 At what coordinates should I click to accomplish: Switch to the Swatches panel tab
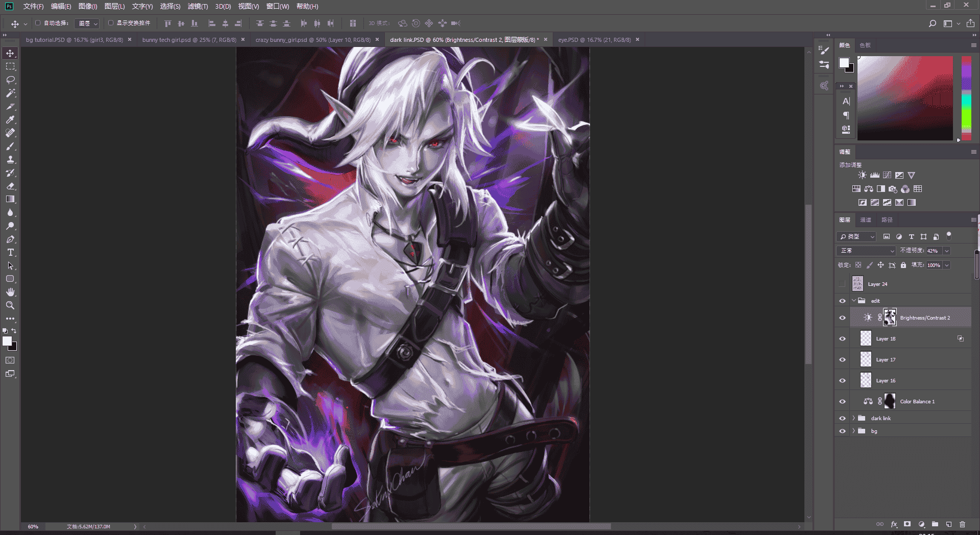coord(865,45)
